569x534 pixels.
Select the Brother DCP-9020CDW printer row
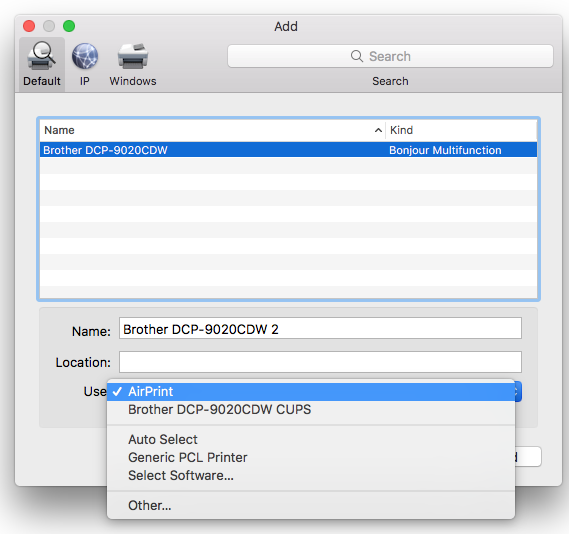pyautogui.click(x=288, y=150)
